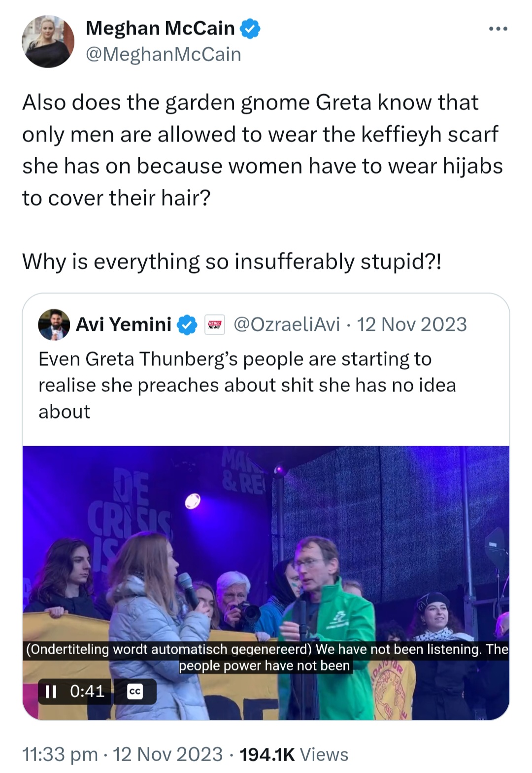532x773 pixels.
Task: Click the Rebel News affiliation badge
Action: click(214, 325)
